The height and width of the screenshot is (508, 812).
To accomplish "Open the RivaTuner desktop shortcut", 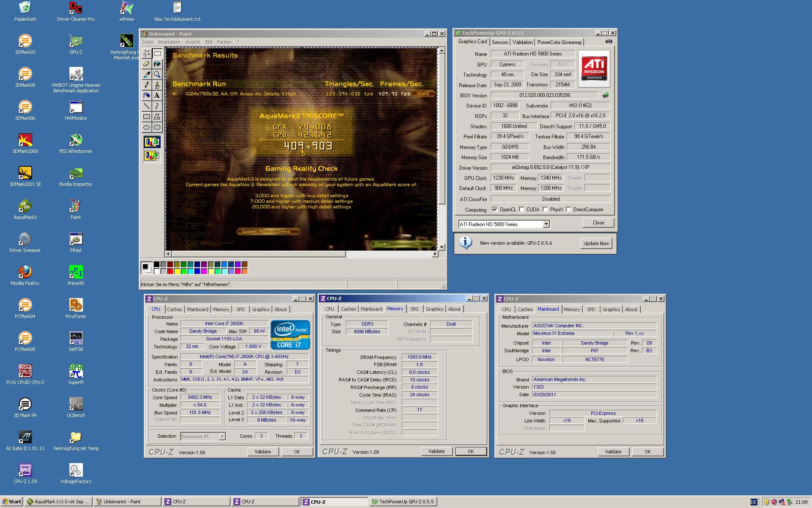I will pos(76,309).
